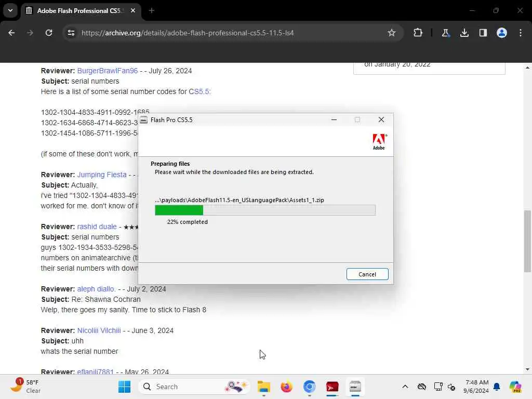The height and width of the screenshot is (399, 532).
Task: Open reviewer rashid duale profile
Action: [x=97, y=227]
